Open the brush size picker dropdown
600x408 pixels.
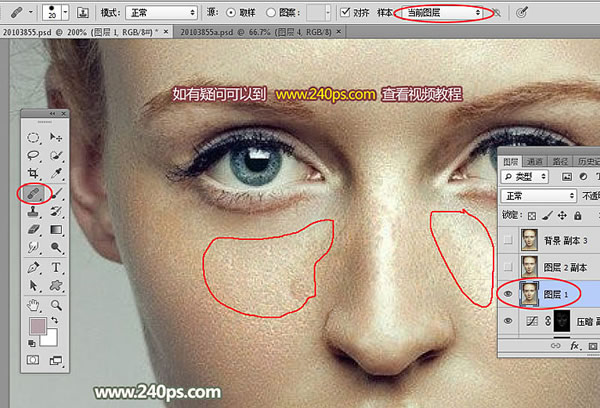pyautogui.click(x=65, y=13)
